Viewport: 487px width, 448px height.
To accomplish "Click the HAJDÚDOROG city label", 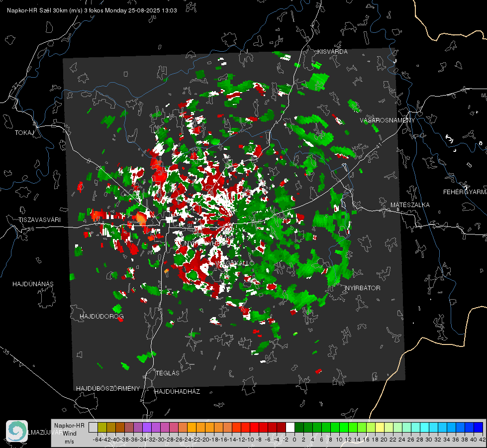I will click(x=101, y=317).
